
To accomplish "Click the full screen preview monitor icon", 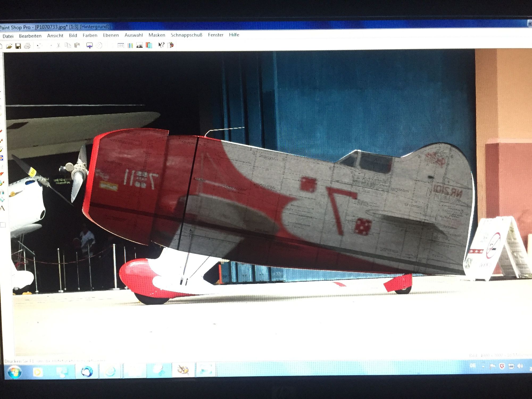I will point(89,45).
